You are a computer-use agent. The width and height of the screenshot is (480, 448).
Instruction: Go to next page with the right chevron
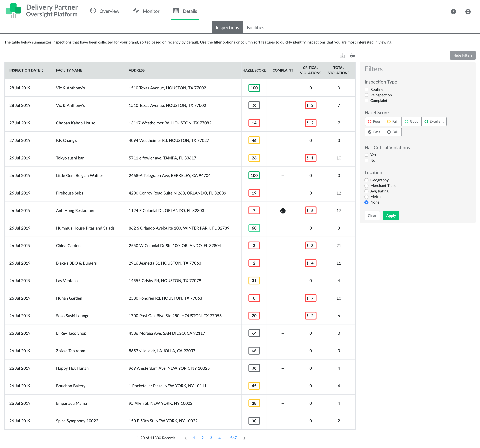click(244, 438)
